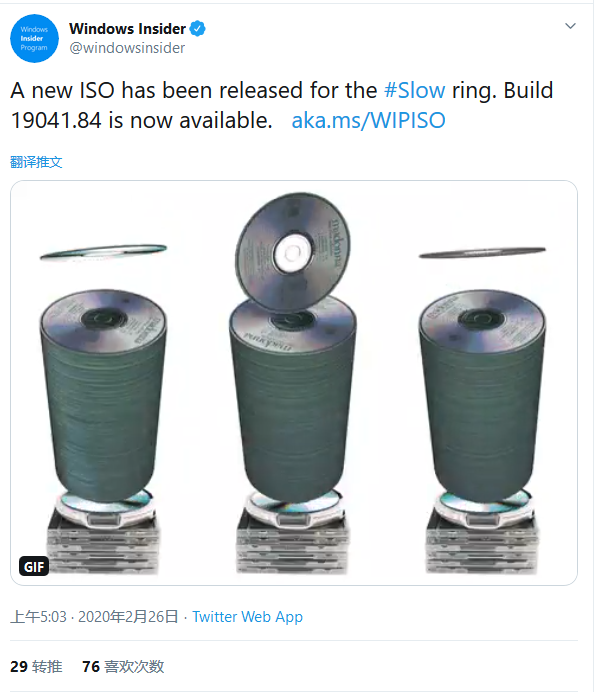Open the 上午5:03 tweet timestamp
This screenshot has width=595, height=692.
point(38,617)
